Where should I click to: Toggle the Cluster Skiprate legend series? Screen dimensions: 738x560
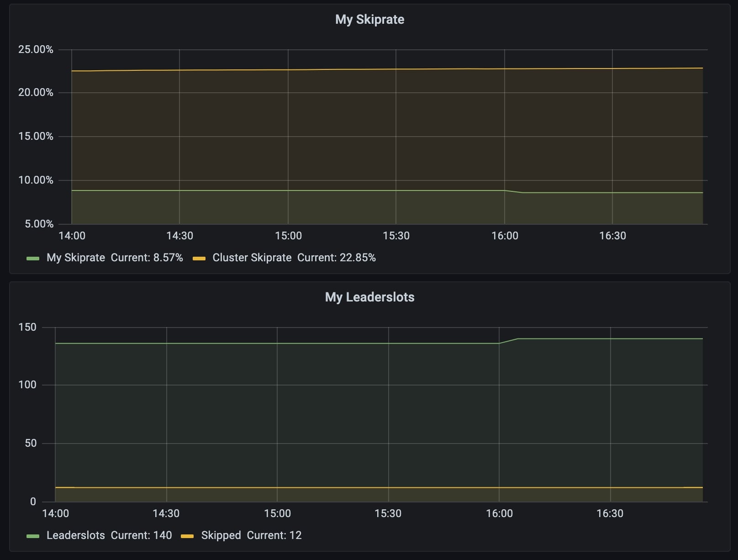pos(252,258)
